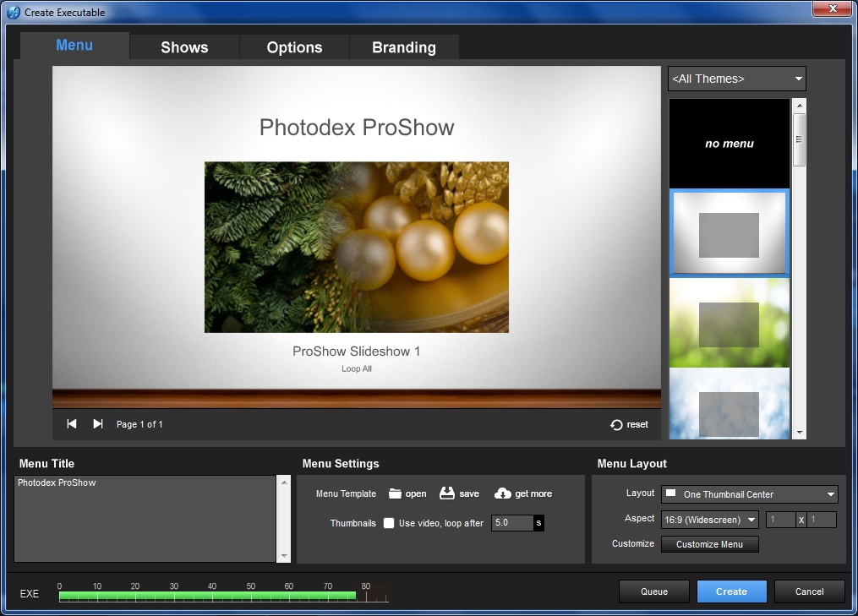
Task: Click the Customize Menu button
Action: pyautogui.click(x=710, y=544)
